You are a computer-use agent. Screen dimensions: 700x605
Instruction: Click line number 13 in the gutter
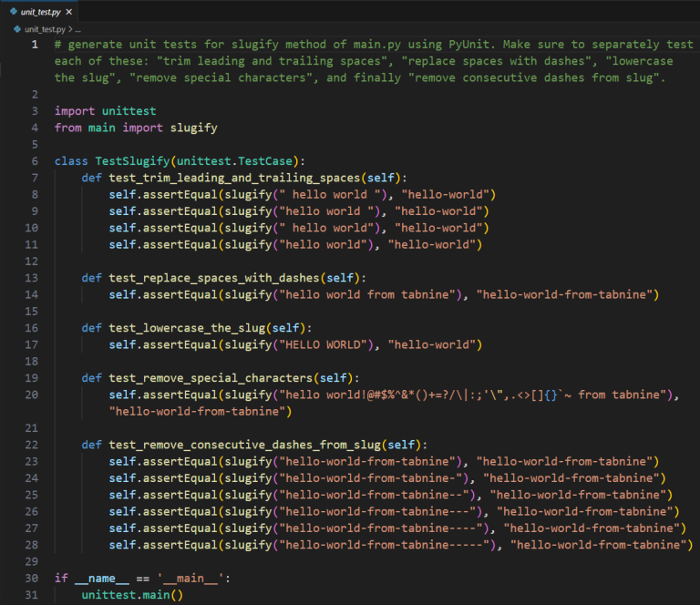33,278
